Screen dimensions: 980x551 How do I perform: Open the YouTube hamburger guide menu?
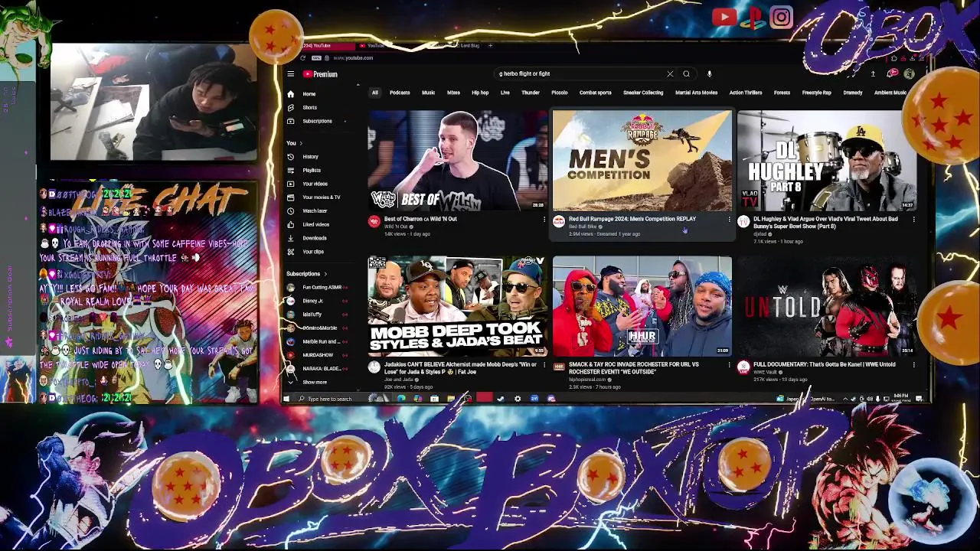(x=290, y=74)
